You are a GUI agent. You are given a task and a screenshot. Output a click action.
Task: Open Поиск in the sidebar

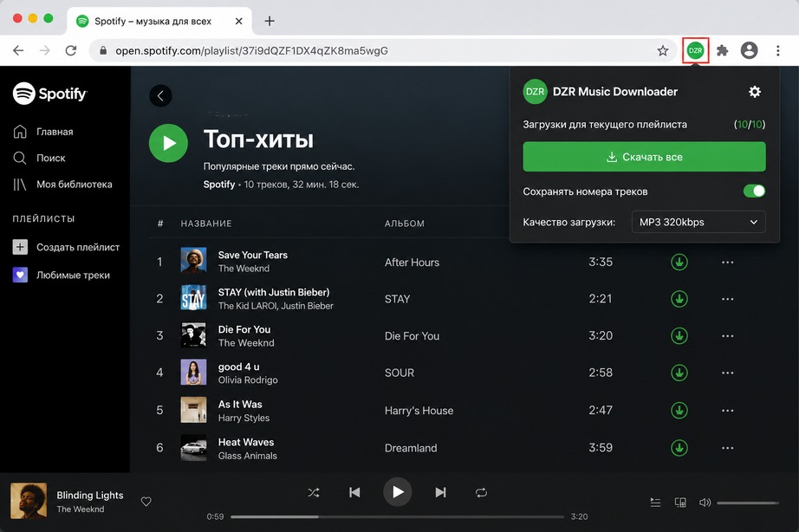pos(39,158)
